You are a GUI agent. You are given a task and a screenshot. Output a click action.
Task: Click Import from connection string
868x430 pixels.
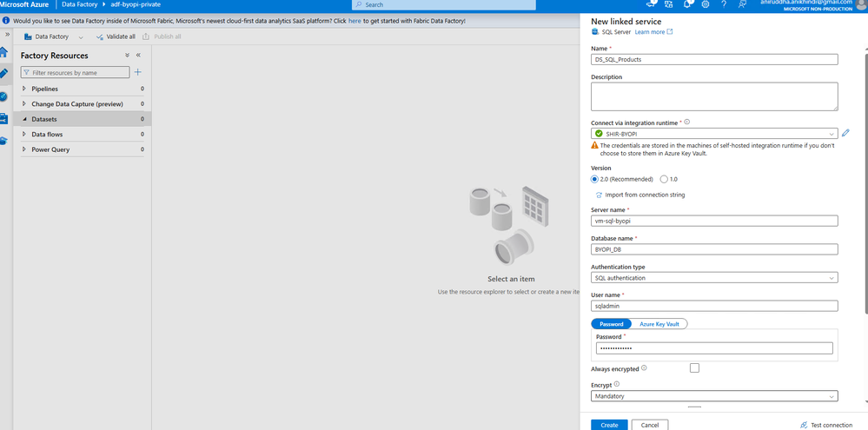pos(640,195)
